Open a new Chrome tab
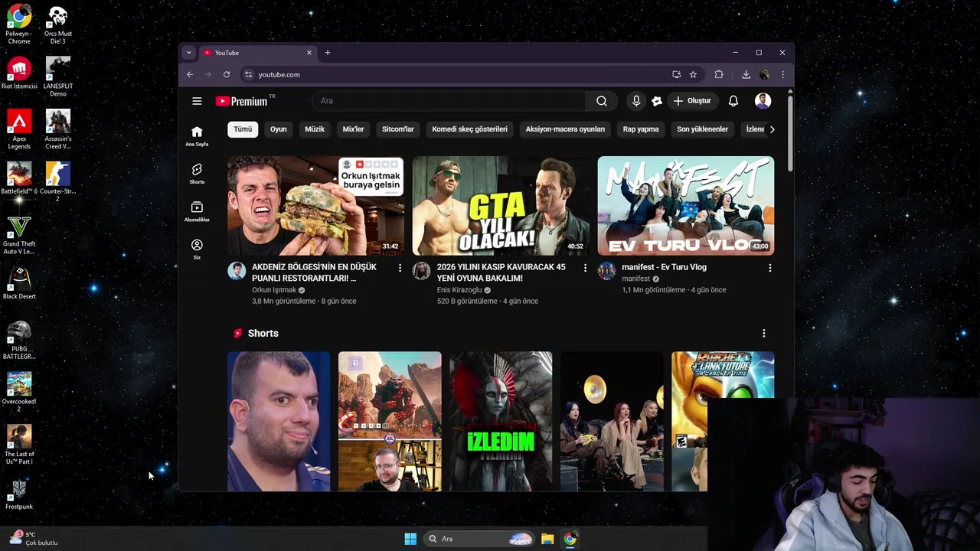The height and width of the screenshot is (551, 980). [328, 53]
